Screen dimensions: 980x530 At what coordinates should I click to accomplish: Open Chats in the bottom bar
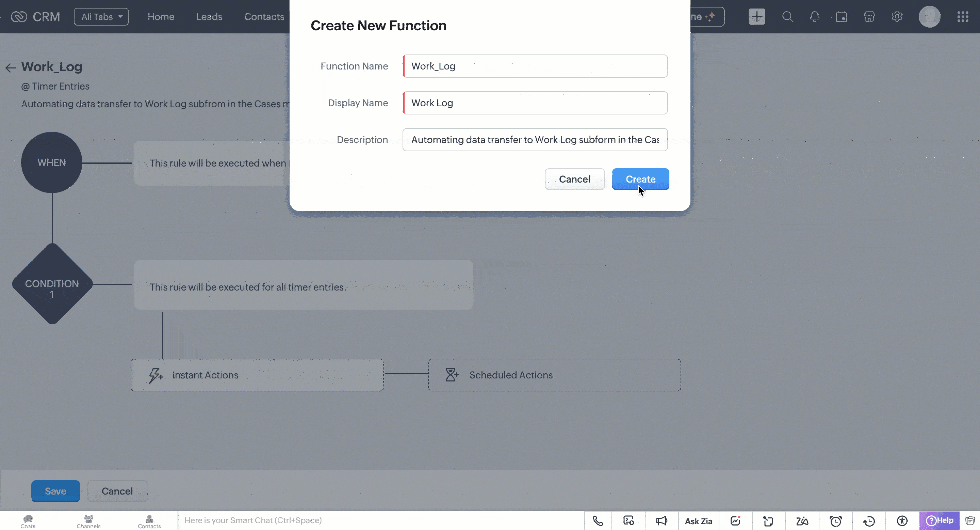click(x=28, y=521)
